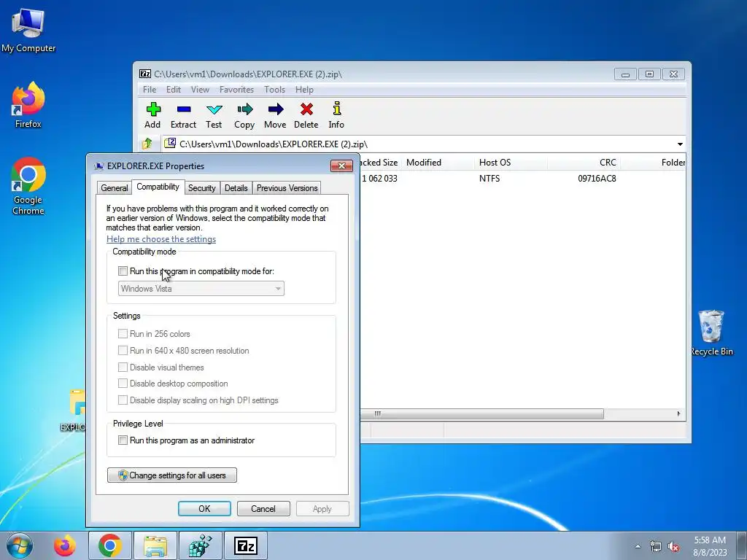Select the Compatibility tab
This screenshot has height=560, width=747.
pos(158,187)
